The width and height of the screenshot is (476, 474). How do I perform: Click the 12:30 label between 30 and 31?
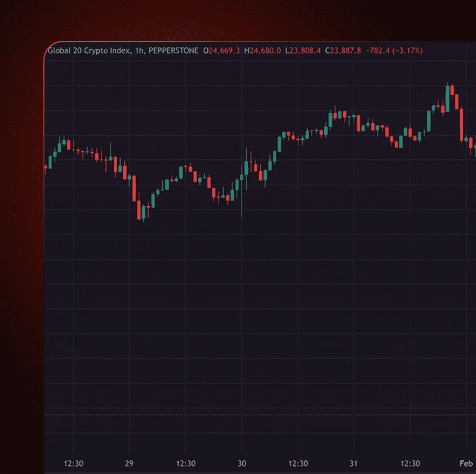pos(299,463)
